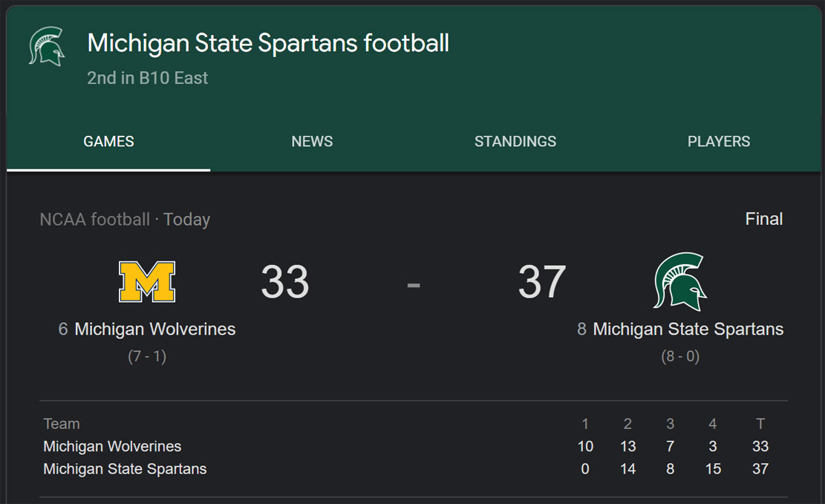Click the Spartans (8 - 0) record
The width and height of the screenshot is (825, 504).
tap(680, 356)
